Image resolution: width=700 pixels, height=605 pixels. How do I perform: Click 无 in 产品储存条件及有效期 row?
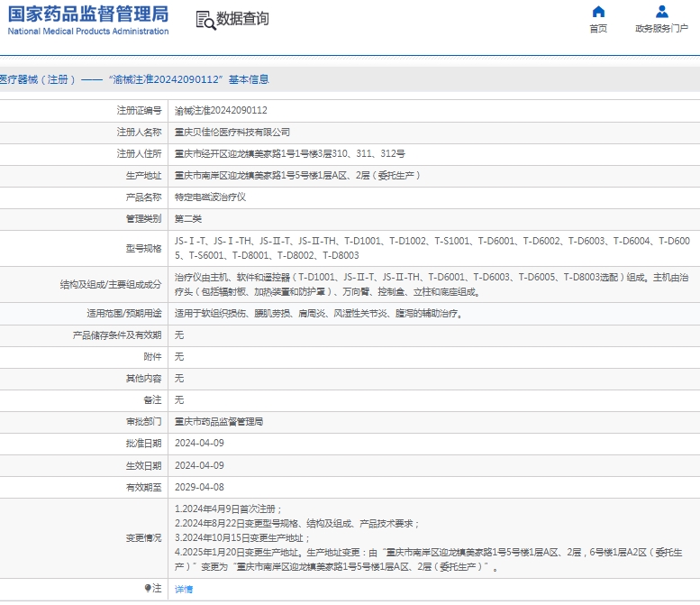pos(179,335)
